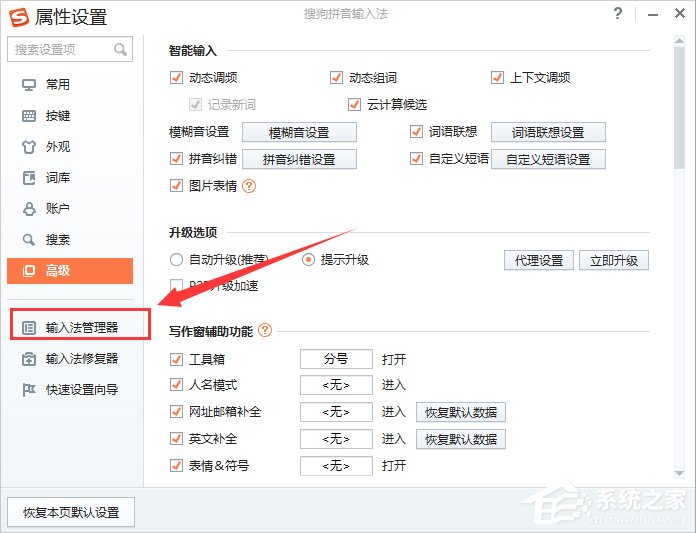696x533 pixels.
Task: Click 恢复本页默认设置 button
Action: (x=71, y=512)
